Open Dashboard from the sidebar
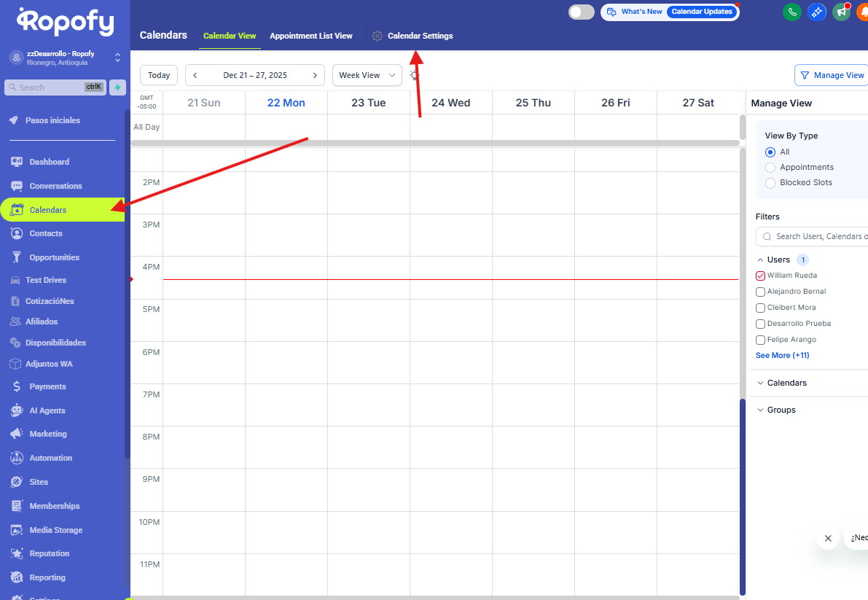The width and height of the screenshot is (868, 600). (49, 162)
